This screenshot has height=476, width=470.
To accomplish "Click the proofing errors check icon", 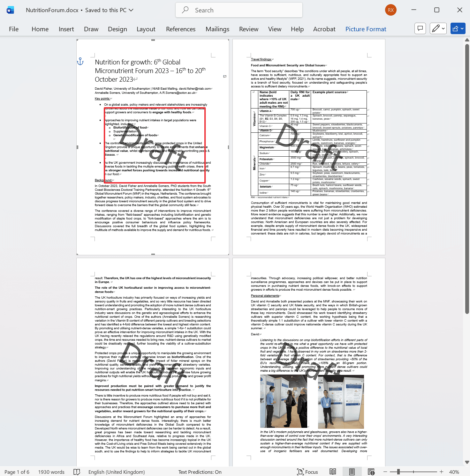I will [77, 472].
